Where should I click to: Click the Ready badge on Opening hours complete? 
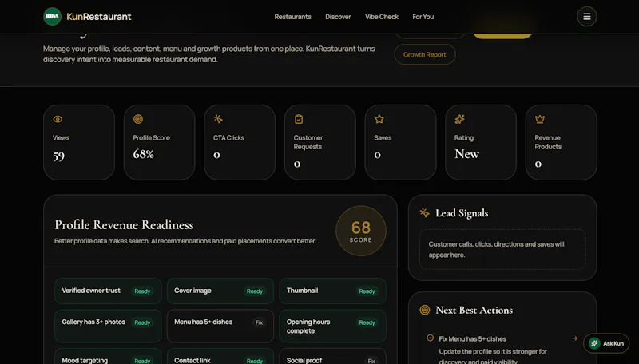pos(367,322)
